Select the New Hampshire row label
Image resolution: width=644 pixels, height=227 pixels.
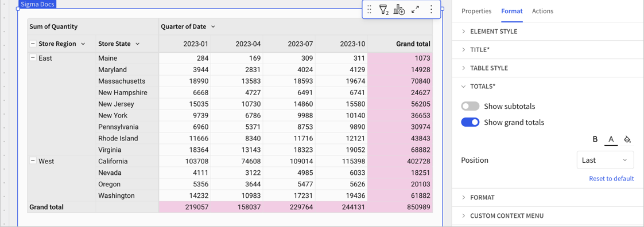[x=122, y=93]
